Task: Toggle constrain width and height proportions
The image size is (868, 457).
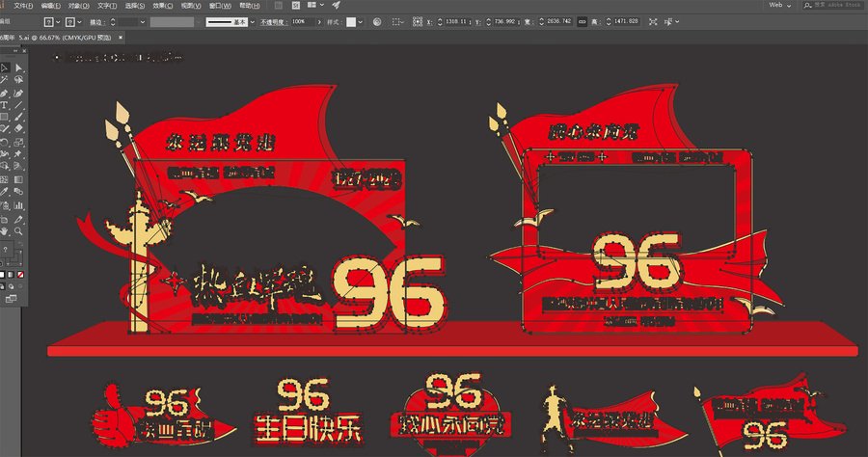Action: [x=582, y=22]
